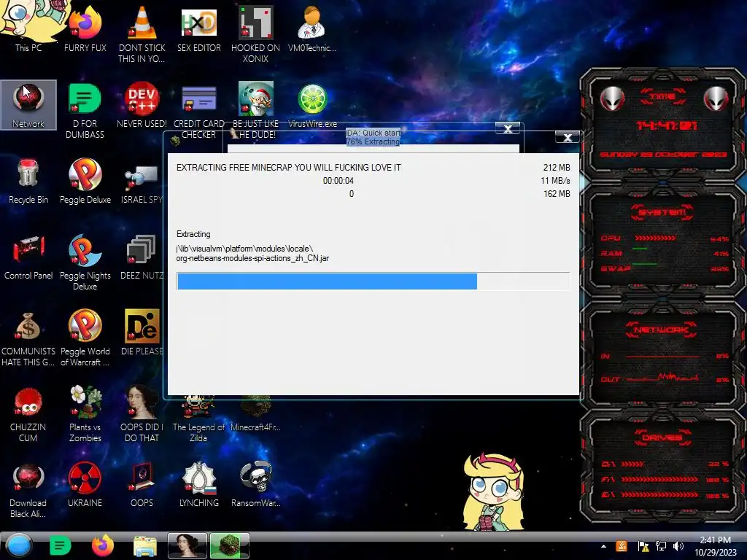Click the C:\ drive bar in DRIVES gadget
Viewport: 747px width, 560px height.
tap(632, 464)
